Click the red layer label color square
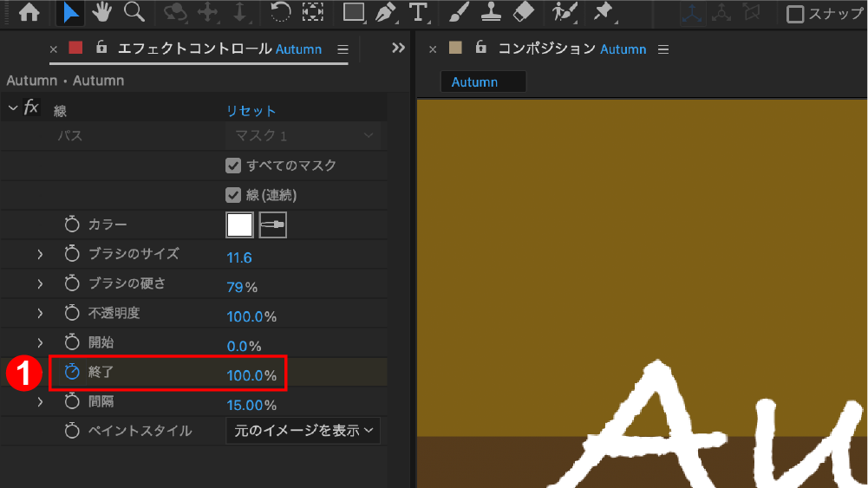Image resolution: width=868 pixels, height=488 pixels. click(x=75, y=48)
